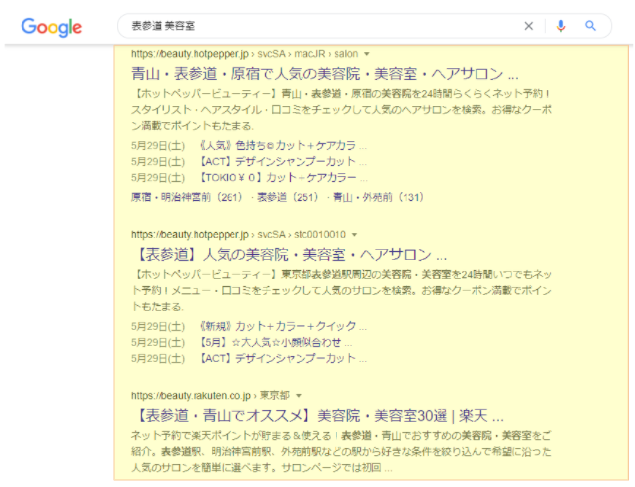635x487 pixels.
Task: Open result 青山・表参道・原宿で人気の美容院
Action: click(x=325, y=74)
